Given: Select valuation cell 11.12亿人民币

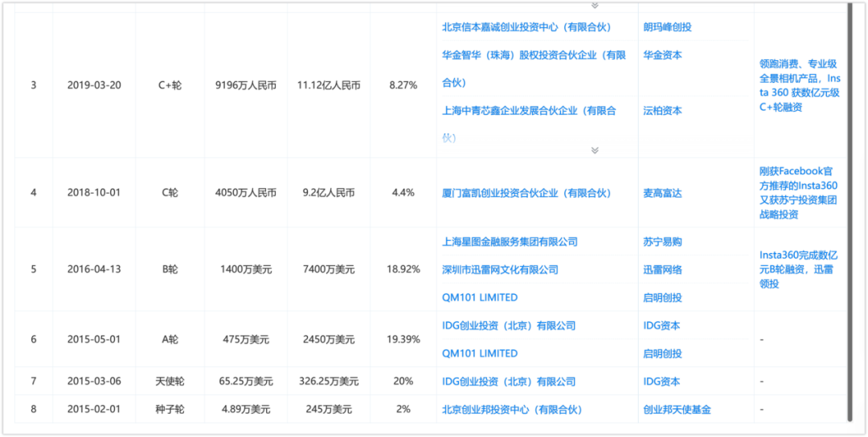Looking at the screenshot, I should tap(329, 85).
